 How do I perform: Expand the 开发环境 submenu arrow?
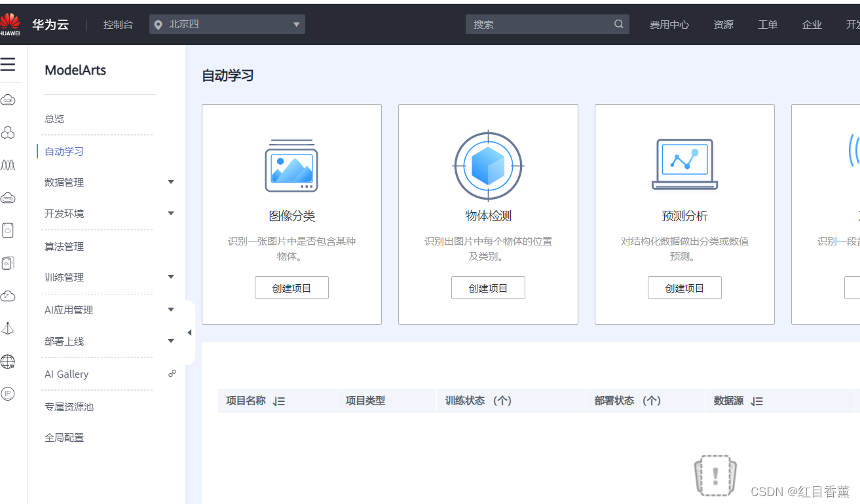pos(171,213)
